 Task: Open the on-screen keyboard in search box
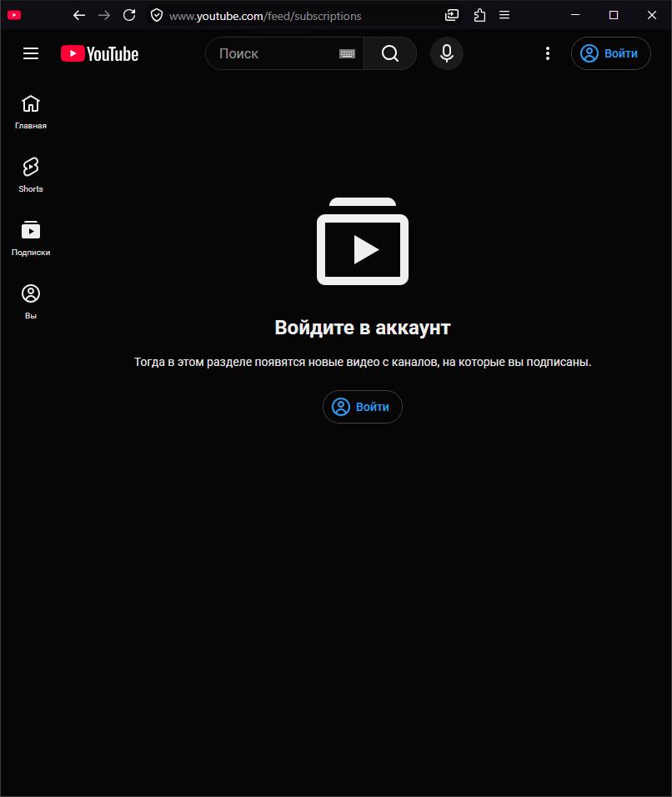(x=347, y=54)
